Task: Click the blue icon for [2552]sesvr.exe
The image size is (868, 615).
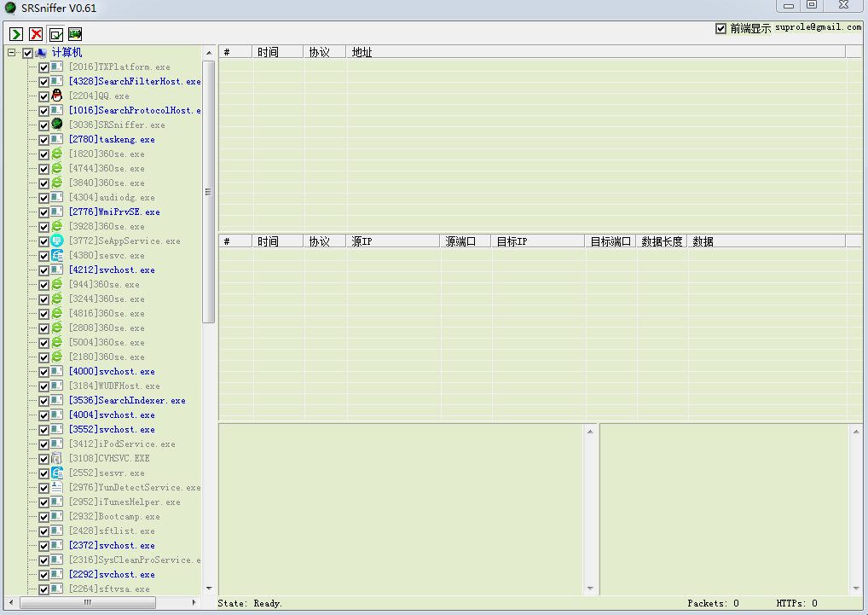Action: (x=57, y=473)
